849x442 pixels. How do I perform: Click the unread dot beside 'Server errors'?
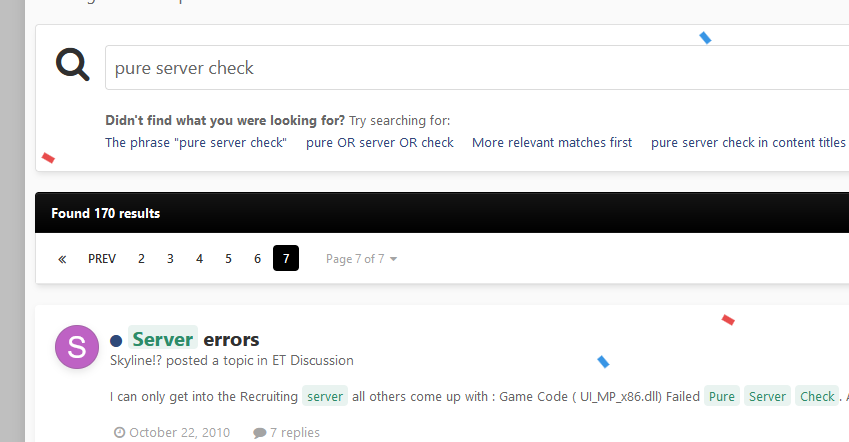tap(116, 341)
